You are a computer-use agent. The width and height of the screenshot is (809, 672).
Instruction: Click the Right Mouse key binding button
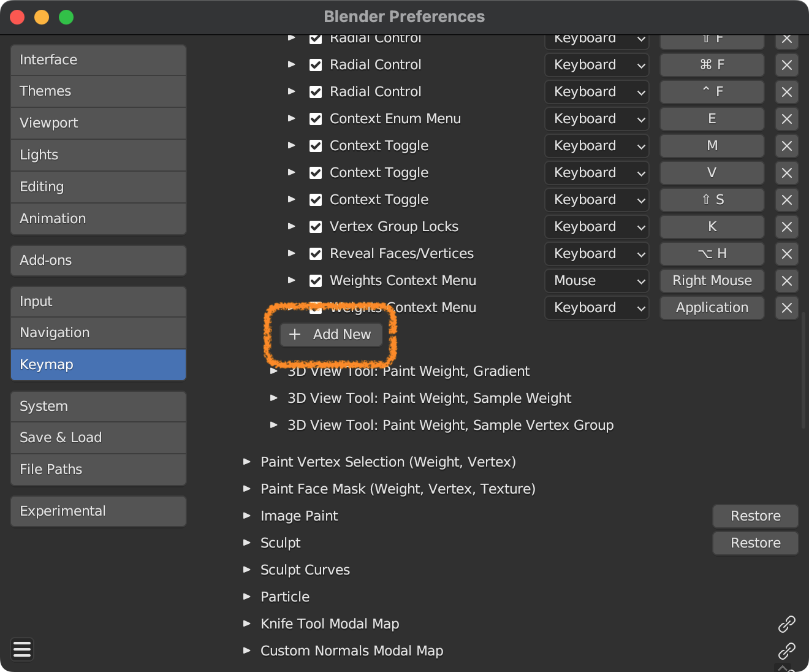(712, 281)
